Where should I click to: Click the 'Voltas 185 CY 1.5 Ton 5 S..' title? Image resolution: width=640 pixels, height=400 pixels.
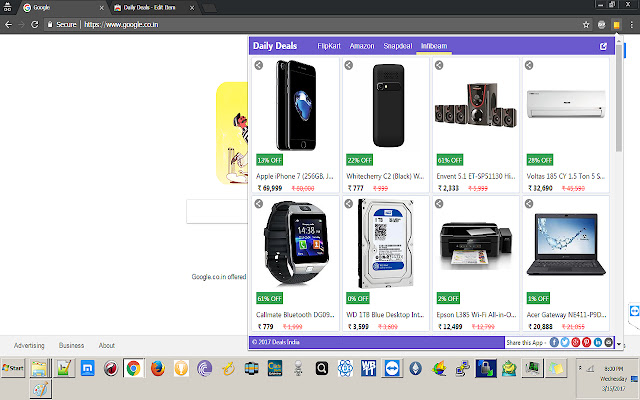click(x=566, y=176)
